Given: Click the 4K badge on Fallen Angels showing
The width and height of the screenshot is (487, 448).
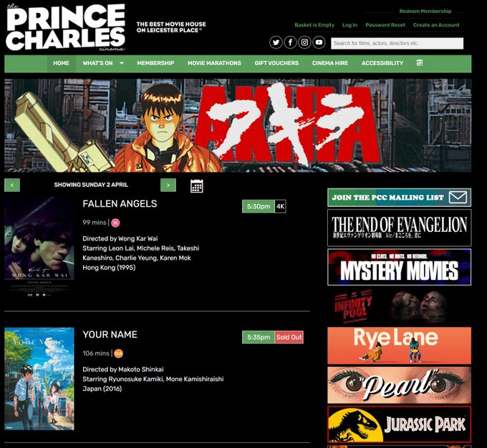Looking at the screenshot, I should click(x=280, y=206).
